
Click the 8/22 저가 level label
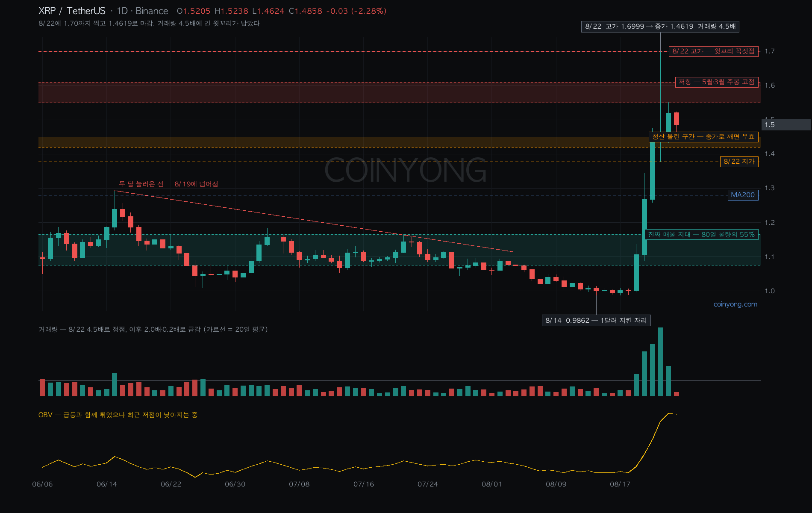coord(739,162)
